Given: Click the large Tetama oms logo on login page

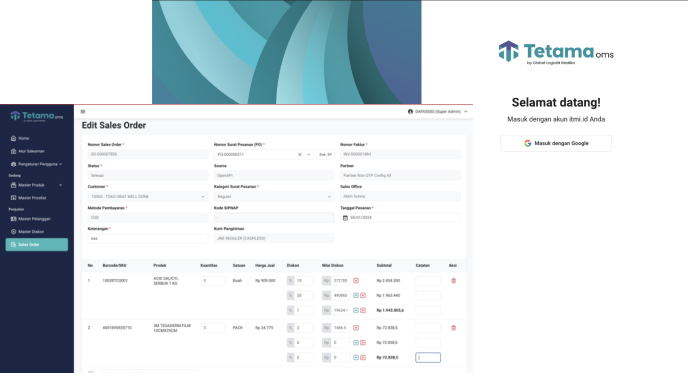Looking at the screenshot, I should [x=556, y=53].
